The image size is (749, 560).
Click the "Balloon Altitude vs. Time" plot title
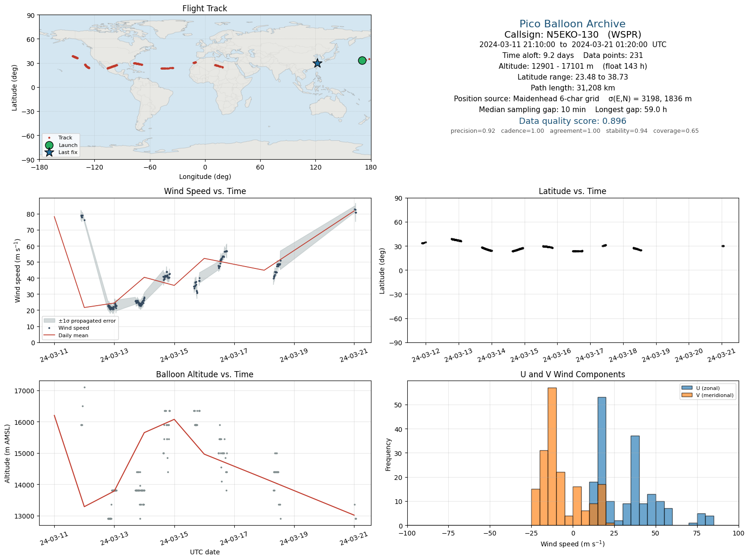click(x=205, y=374)
